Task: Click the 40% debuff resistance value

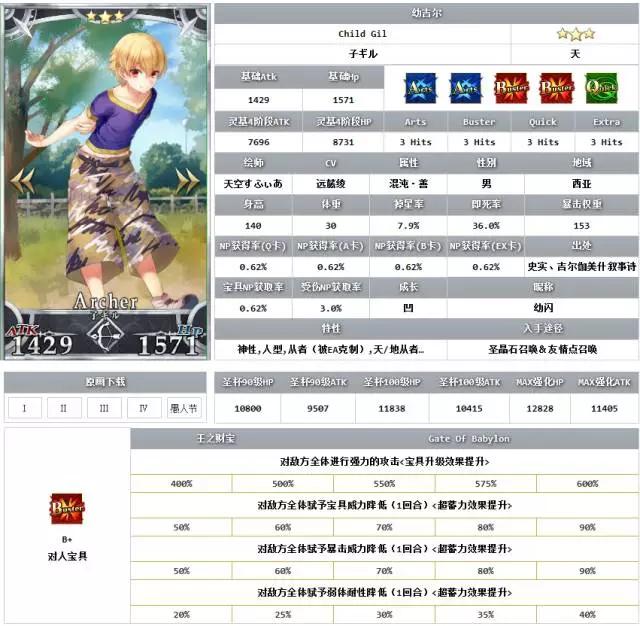Action: coord(587,615)
